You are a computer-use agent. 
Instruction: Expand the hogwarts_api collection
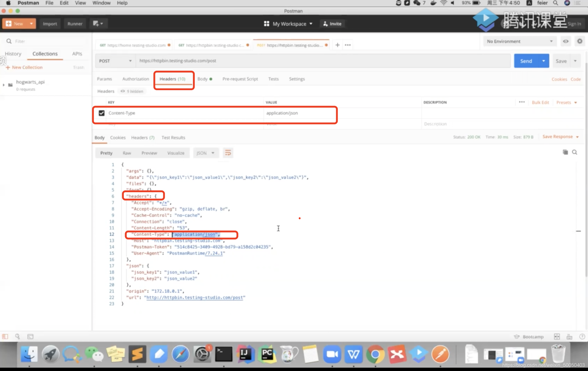coord(4,85)
